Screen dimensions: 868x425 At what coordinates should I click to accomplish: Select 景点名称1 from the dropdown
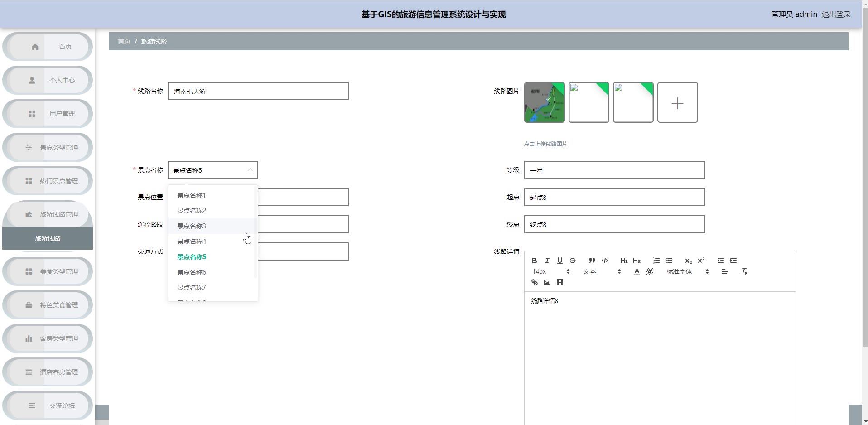click(x=212, y=195)
